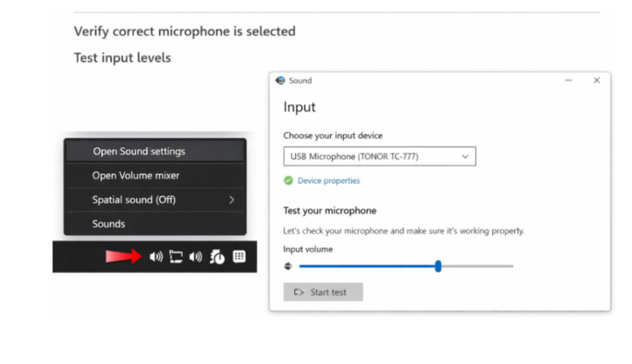Click the clock power icon in the tray
Viewport: 632px width, 364px height.
click(x=217, y=257)
